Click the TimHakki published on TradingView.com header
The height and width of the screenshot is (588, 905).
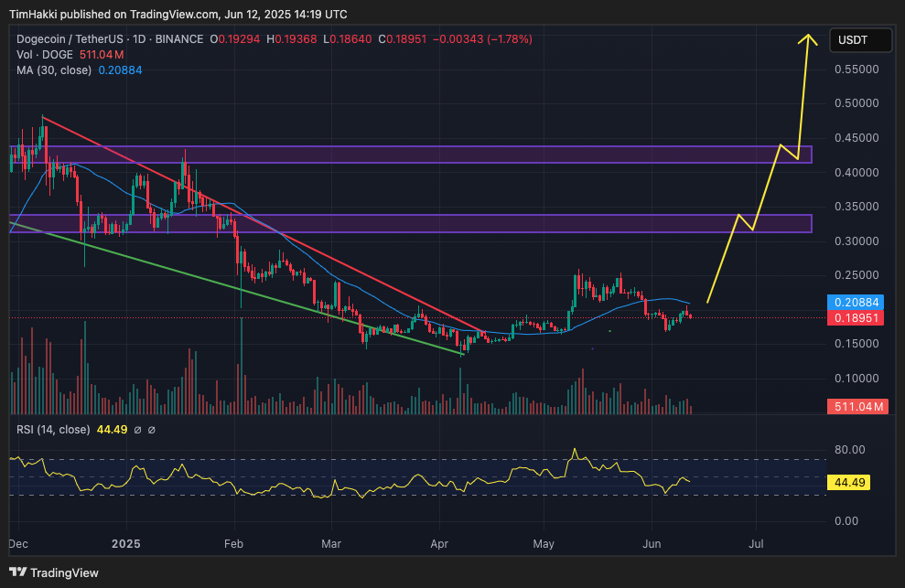[178, 14]
